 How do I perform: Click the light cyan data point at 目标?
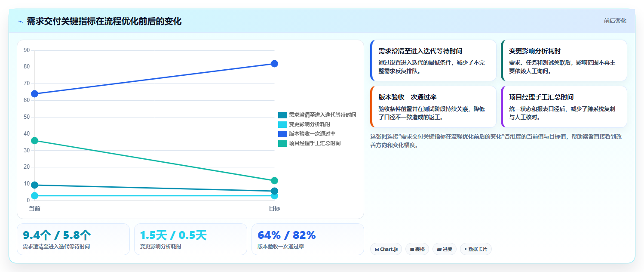tap(274, 196)
